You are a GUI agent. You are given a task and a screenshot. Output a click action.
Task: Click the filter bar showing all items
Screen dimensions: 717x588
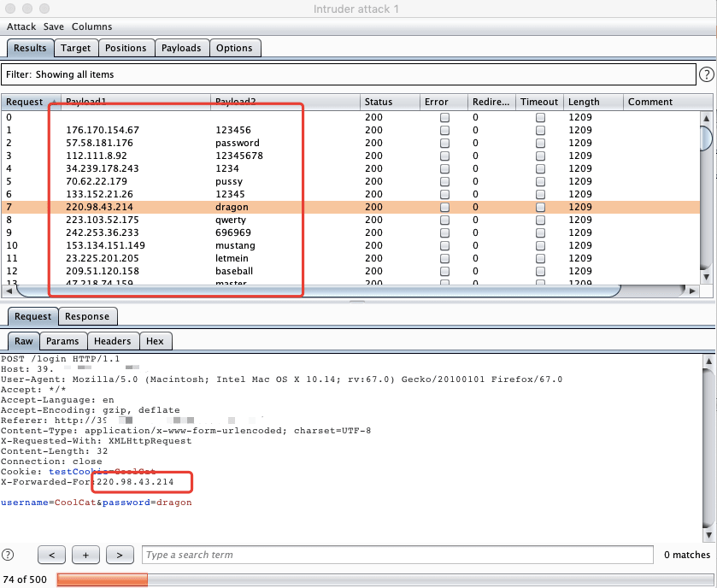pyautogui.click(x=349, y=74)
